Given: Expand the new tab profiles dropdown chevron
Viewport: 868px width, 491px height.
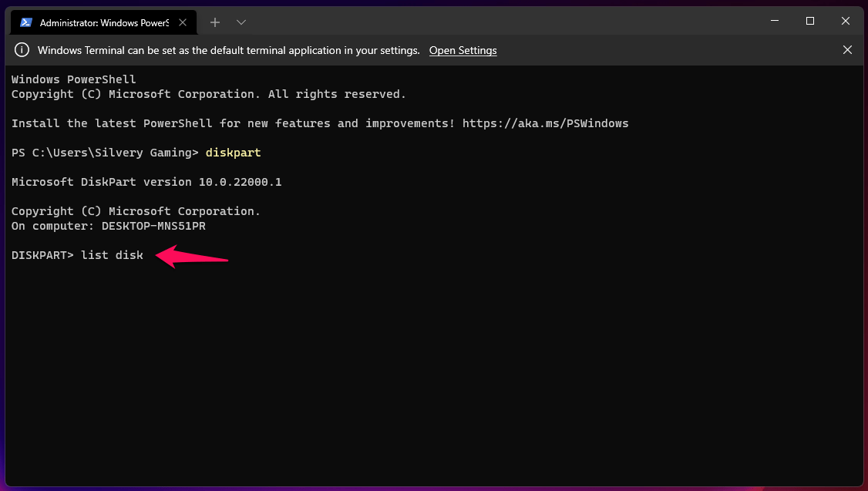Looking at the screenshot, I should (x=241, y=22).
